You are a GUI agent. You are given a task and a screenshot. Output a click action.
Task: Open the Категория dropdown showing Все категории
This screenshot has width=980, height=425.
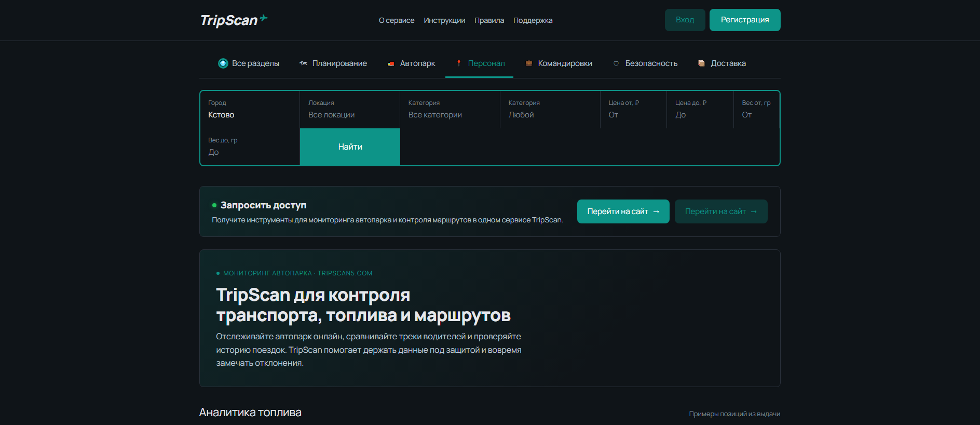(450, 110)
